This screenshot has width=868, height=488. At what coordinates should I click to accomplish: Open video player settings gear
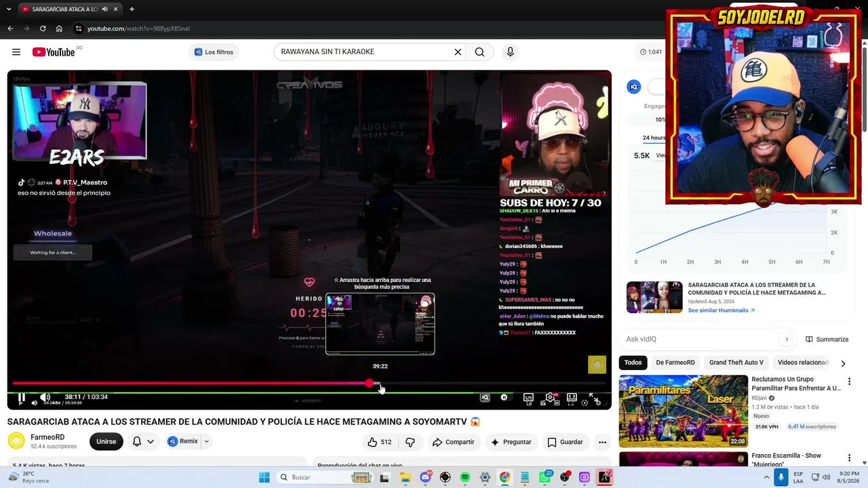[550, 397]
